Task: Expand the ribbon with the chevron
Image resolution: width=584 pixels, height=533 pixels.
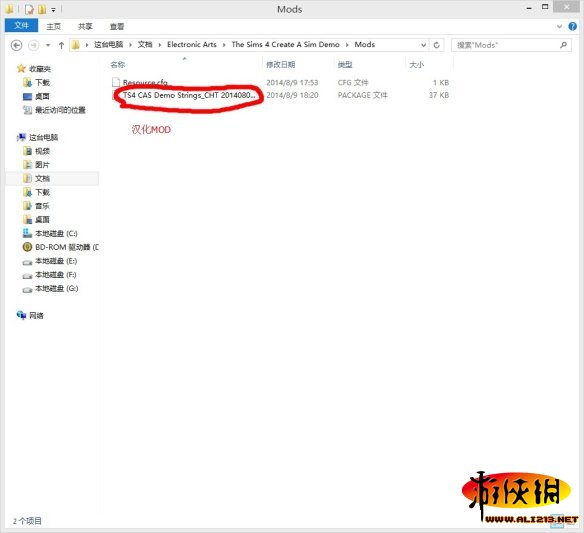Action: click(x=559, y=26)
